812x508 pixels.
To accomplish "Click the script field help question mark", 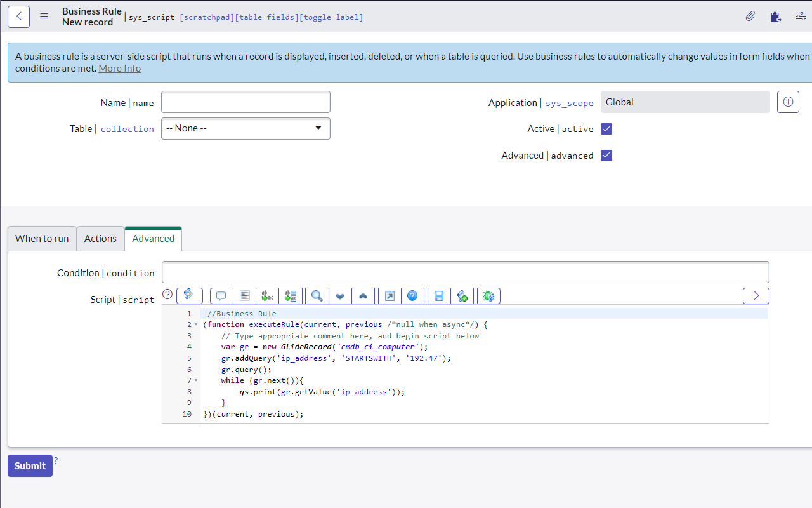I will [x=167, y=294].
